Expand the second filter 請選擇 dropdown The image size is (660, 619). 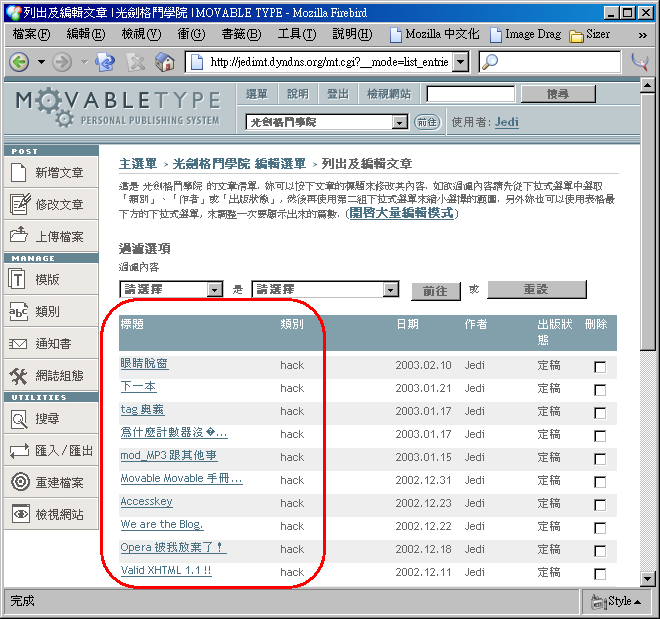pyautogui.click(x=325, y=289)
